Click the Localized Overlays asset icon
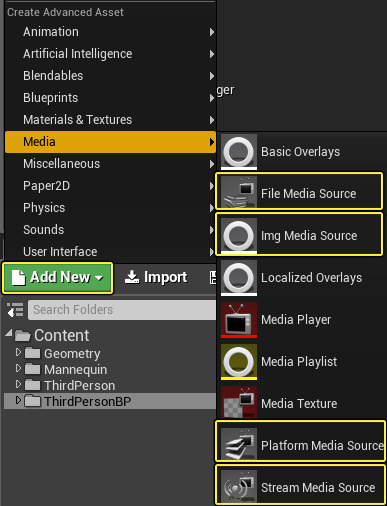 239,278
